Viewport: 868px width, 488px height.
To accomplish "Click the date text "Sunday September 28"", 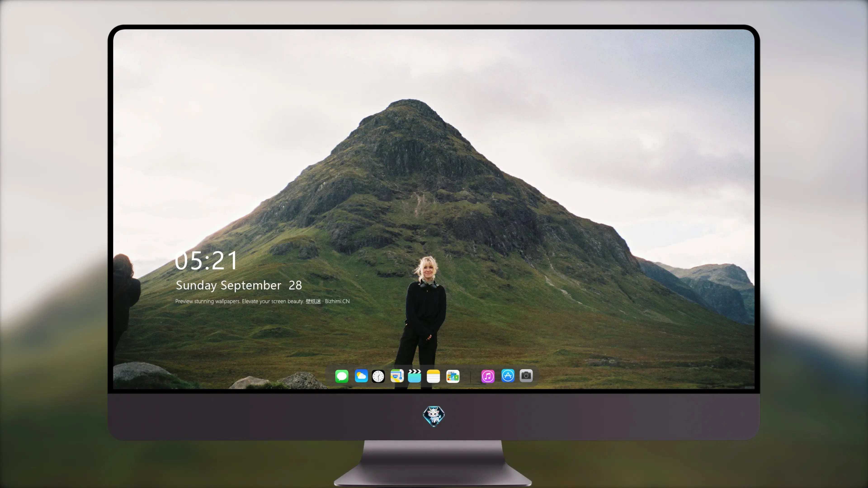I will tap(239, 285).
